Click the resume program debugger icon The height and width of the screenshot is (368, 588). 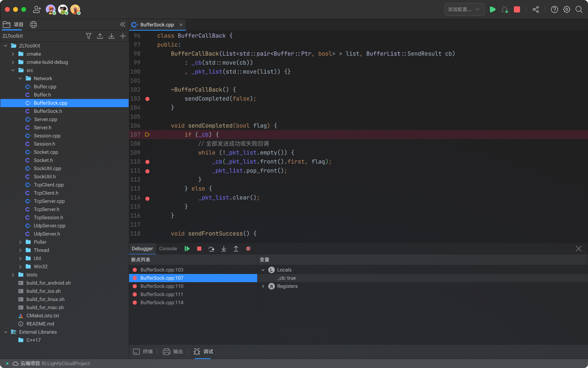[187, 249]
